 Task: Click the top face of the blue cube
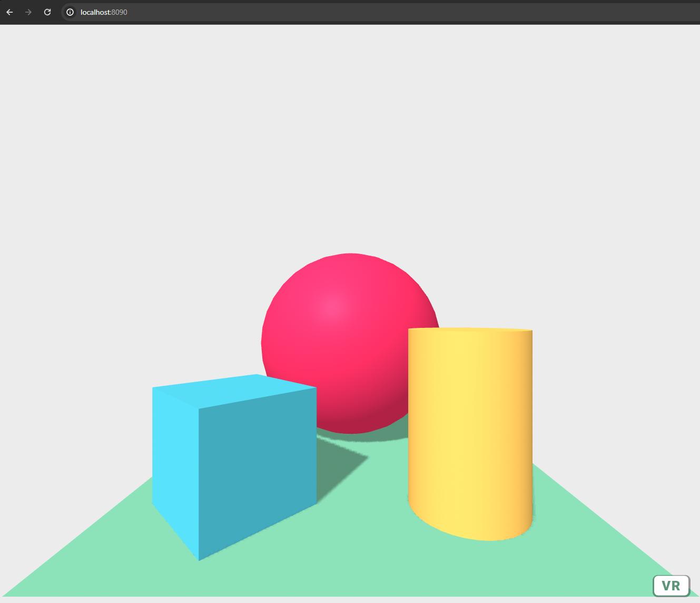[x=234, y=390]
